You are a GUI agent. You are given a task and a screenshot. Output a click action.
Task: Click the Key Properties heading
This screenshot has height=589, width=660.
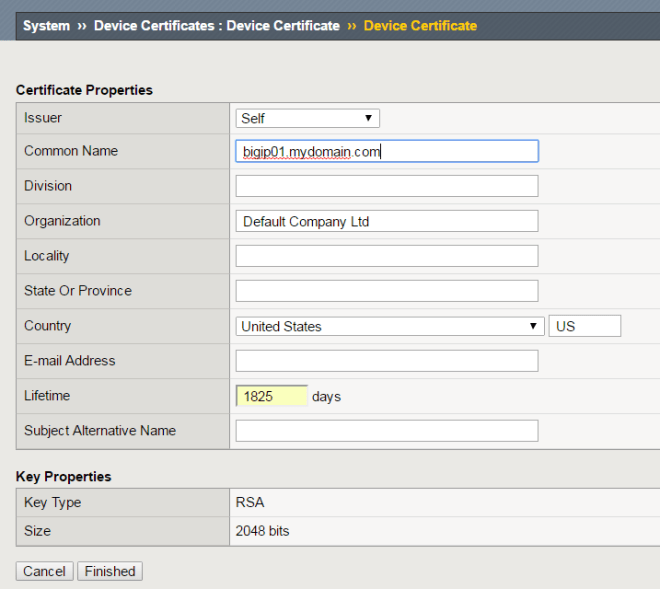(x=64, y=477)
